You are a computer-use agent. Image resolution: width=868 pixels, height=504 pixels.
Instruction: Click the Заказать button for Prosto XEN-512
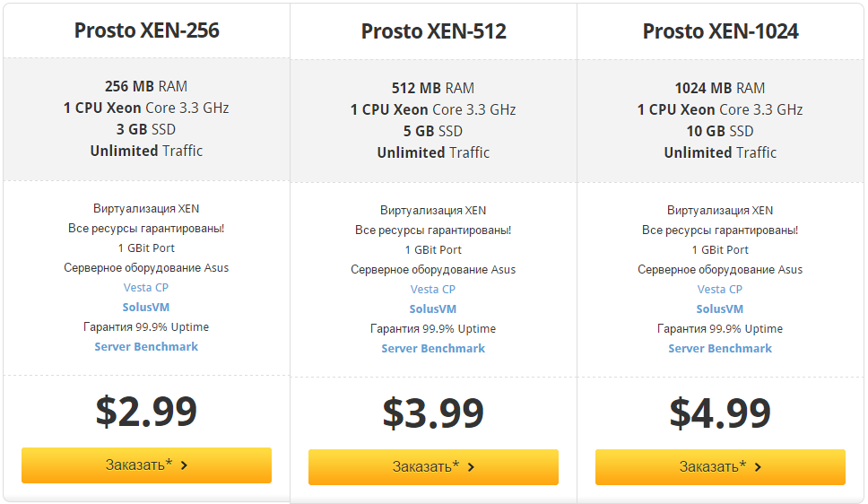(433, 467)
